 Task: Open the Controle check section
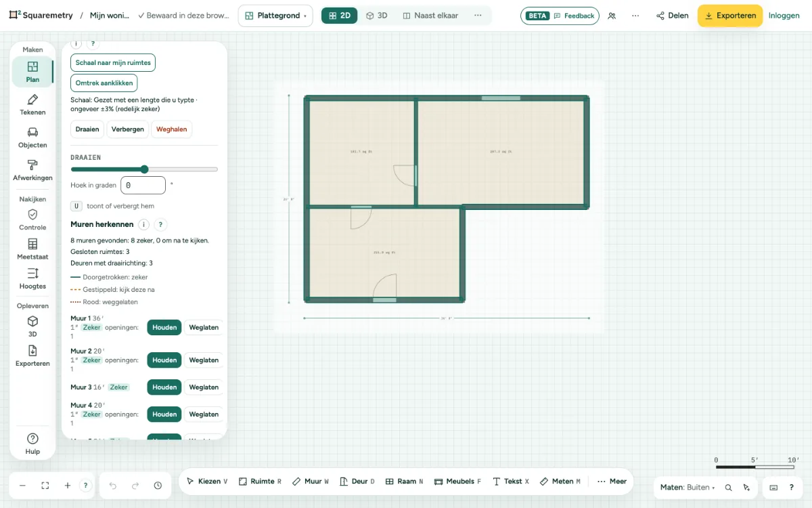click(32, 219)
